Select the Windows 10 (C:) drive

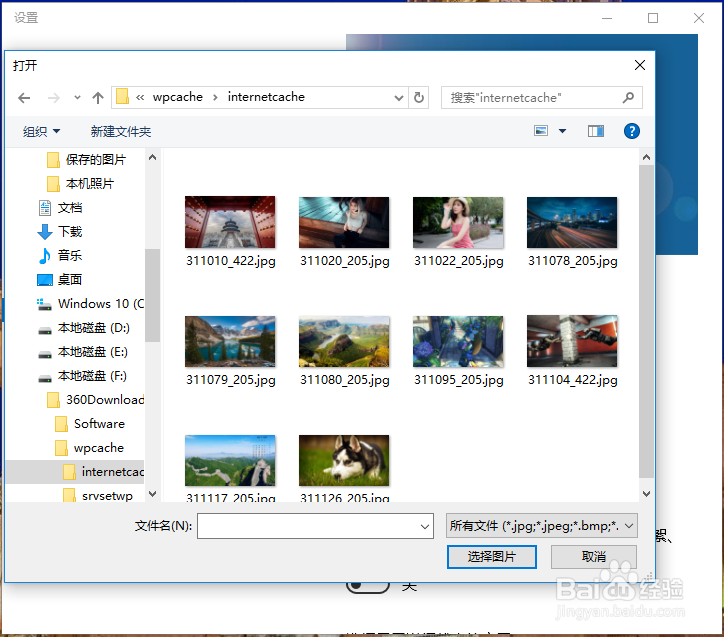coord(90,304)
